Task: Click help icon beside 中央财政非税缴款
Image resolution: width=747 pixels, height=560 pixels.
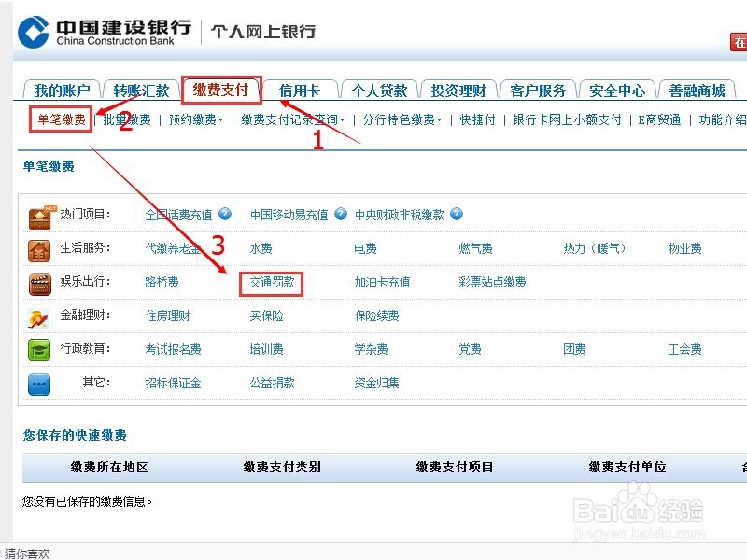Action: [456, 214]
